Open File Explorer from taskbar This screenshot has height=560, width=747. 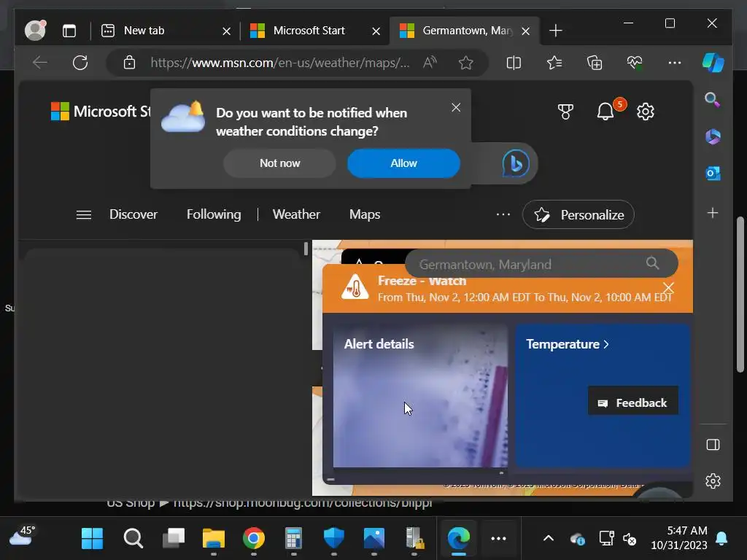coord(214,539)
